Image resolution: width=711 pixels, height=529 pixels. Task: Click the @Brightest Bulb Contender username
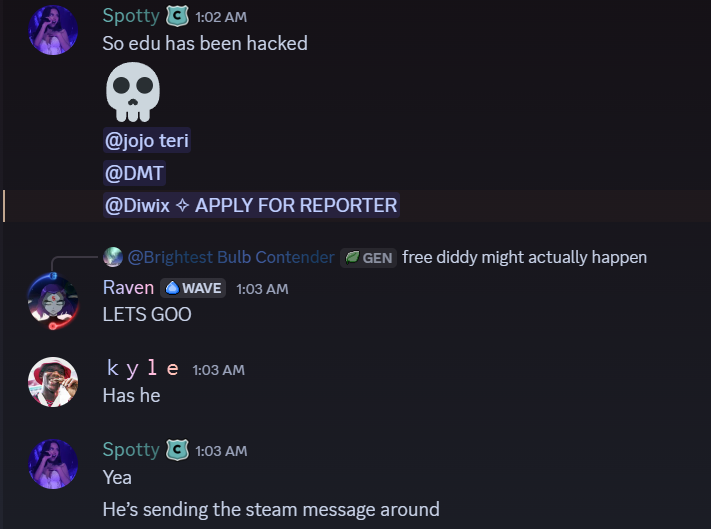tap(231, 257)
